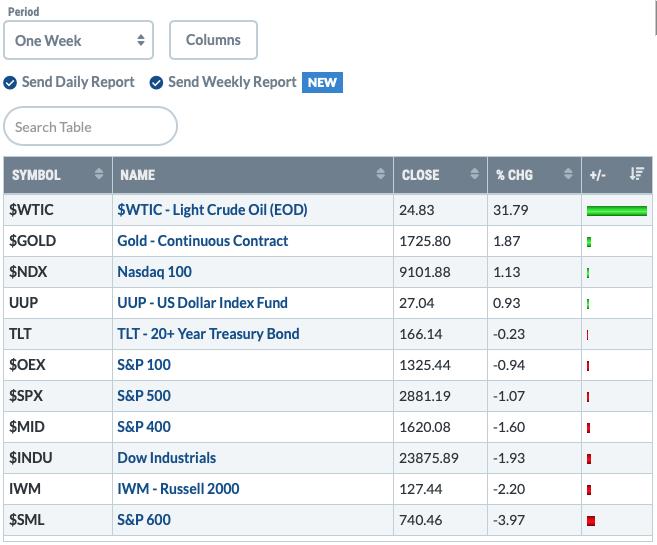Open the Period dropdown showing One Week
657x545 pixels.
coord(78,40)
